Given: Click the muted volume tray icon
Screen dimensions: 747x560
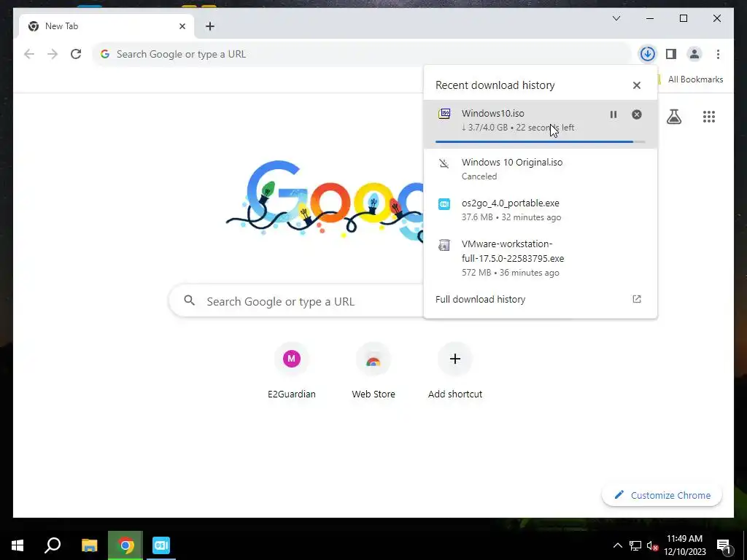Looking at the screenshot, I should tap(652, 545).
